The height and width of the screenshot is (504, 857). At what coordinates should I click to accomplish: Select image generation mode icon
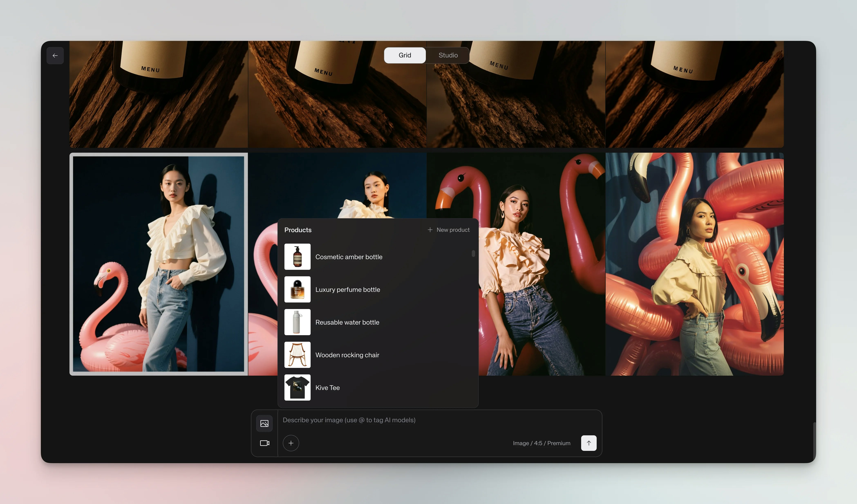click(x=264, y=423)
